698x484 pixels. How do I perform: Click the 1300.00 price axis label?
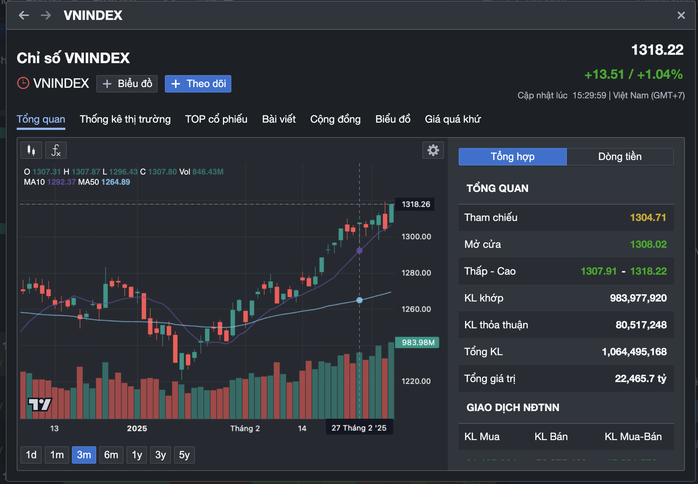416,236
